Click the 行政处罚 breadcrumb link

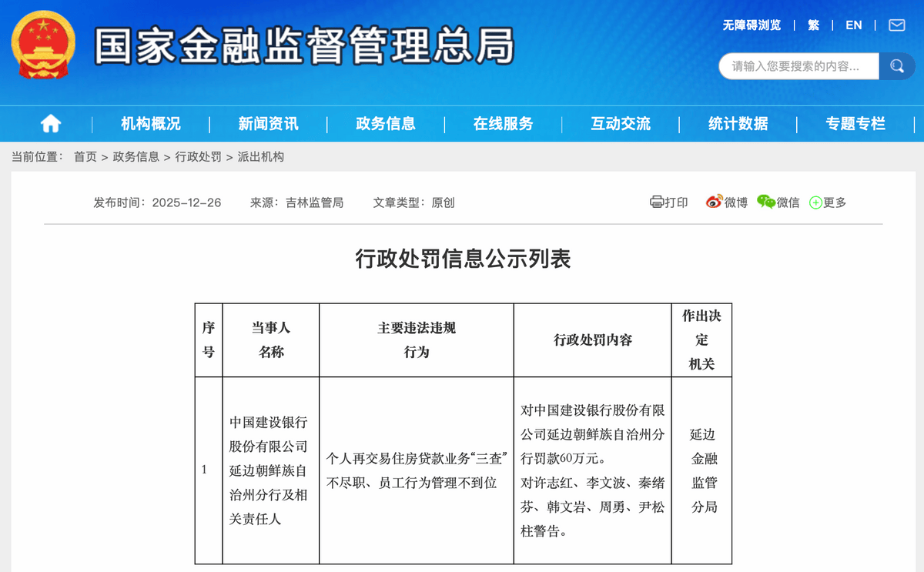tap(198, 157)
